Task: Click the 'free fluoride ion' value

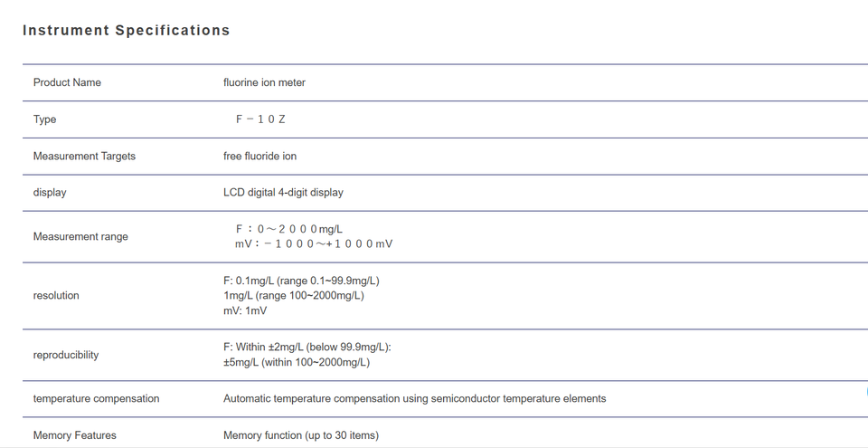Action: tap(259, 156)
